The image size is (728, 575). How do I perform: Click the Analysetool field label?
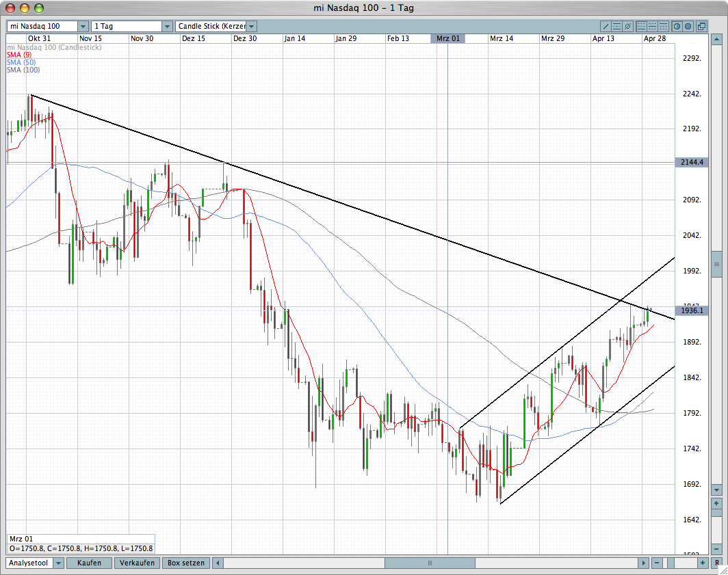[28, 563]
